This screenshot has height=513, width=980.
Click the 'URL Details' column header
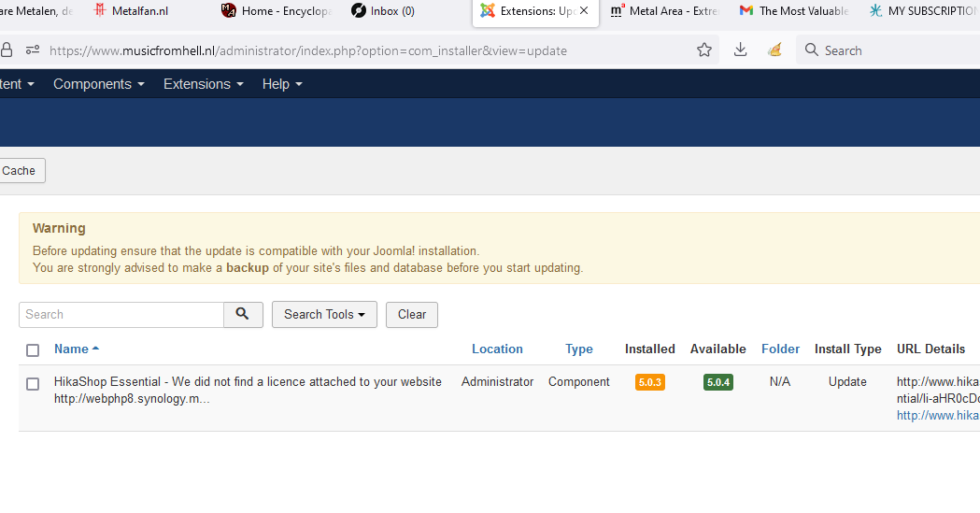click(930, 349)
